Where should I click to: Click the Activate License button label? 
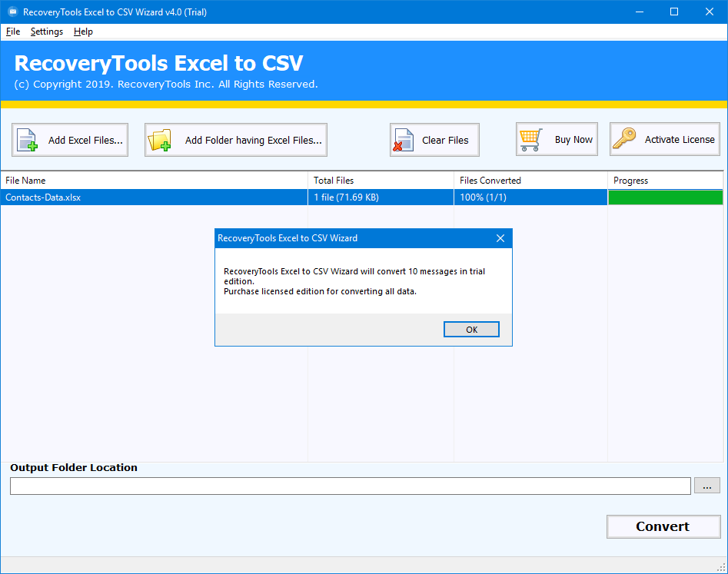[x=680, y=140]
